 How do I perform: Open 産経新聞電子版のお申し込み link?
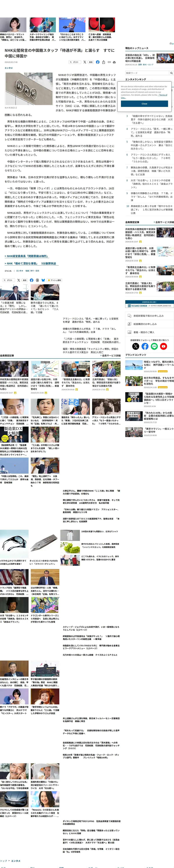[x=149, y=316]
